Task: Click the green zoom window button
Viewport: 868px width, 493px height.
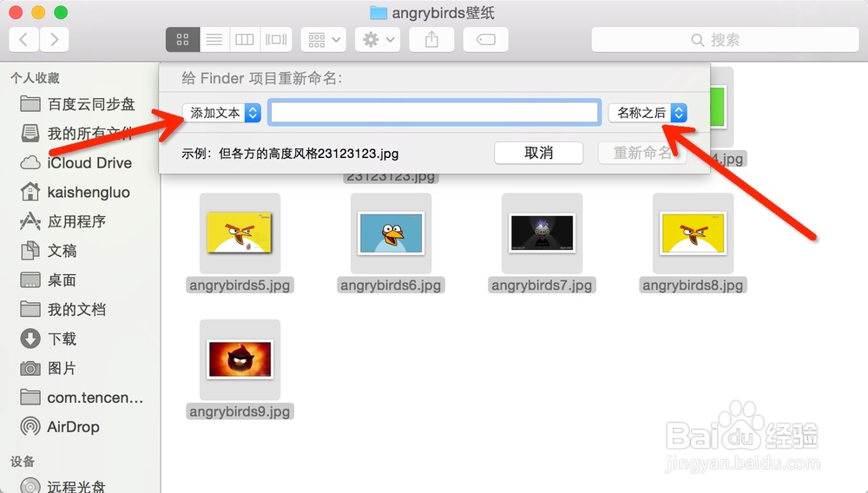Action: click(x=61, y=12)
